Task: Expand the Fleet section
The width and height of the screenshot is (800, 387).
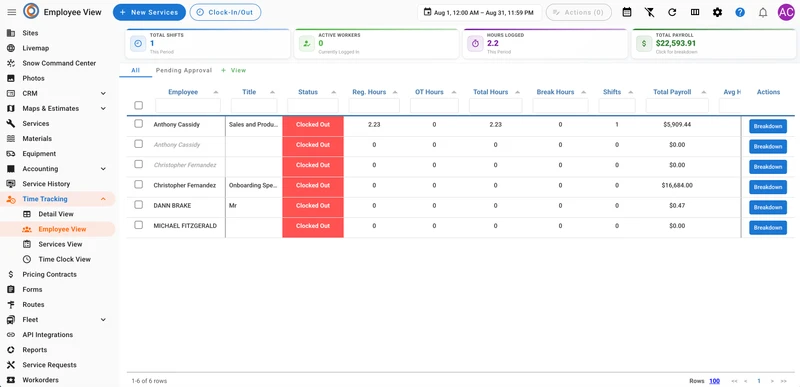Action: [103, 320]
